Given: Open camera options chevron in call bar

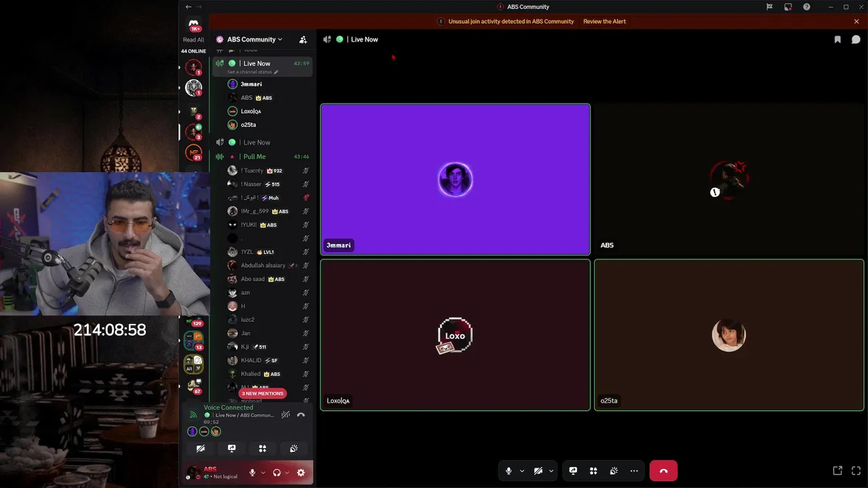Looking at the screenshot, I should (551, 471).
